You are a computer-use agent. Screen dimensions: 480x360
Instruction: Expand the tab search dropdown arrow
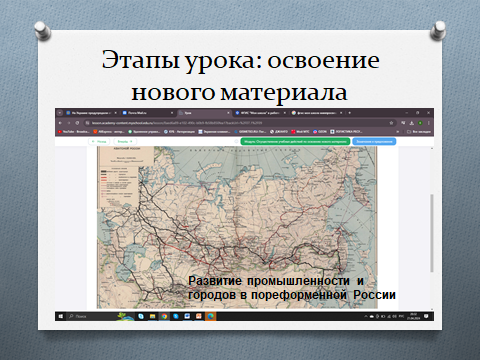(x=60, y=113)
